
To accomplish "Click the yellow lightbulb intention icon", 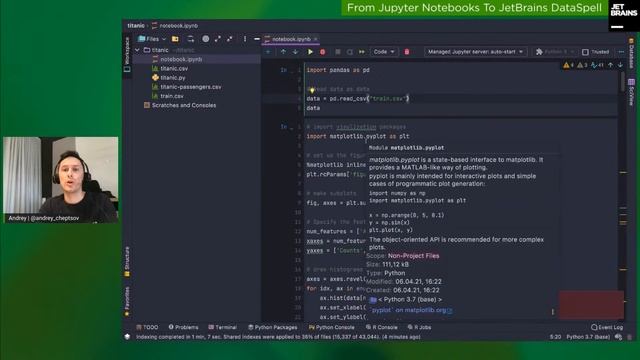I will pos(312,90).
